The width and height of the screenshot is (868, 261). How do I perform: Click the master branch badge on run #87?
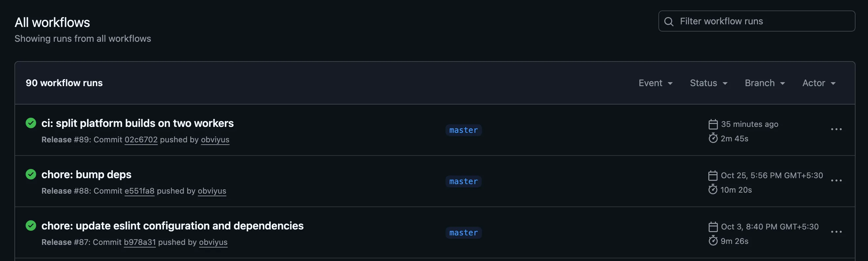463,233
